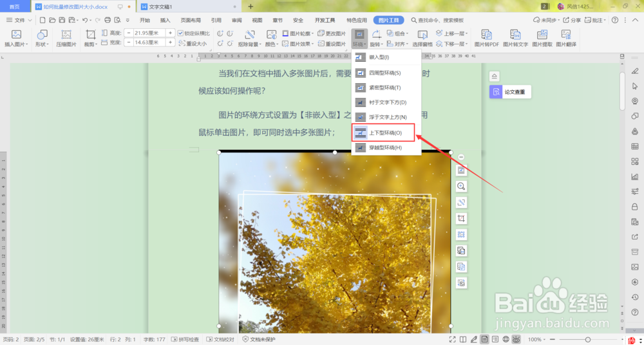644x345 pixels.
Task: Open the 选择窗格 selection pane
Action: click(x=422, y=39)
